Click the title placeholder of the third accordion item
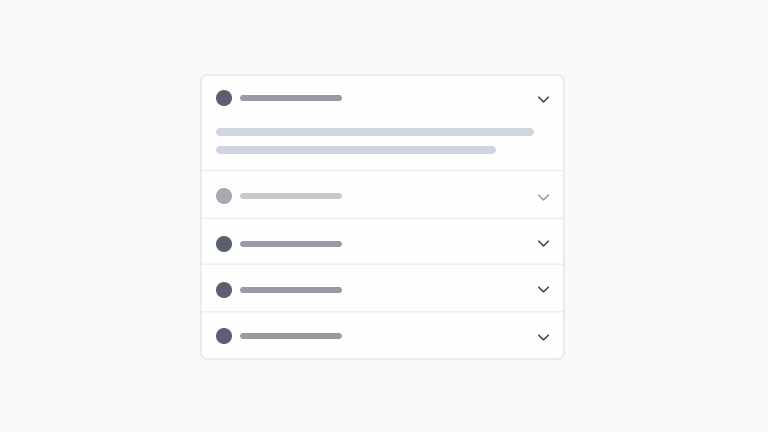This screenshot has width=768, height=432. (x=291, y=244)
